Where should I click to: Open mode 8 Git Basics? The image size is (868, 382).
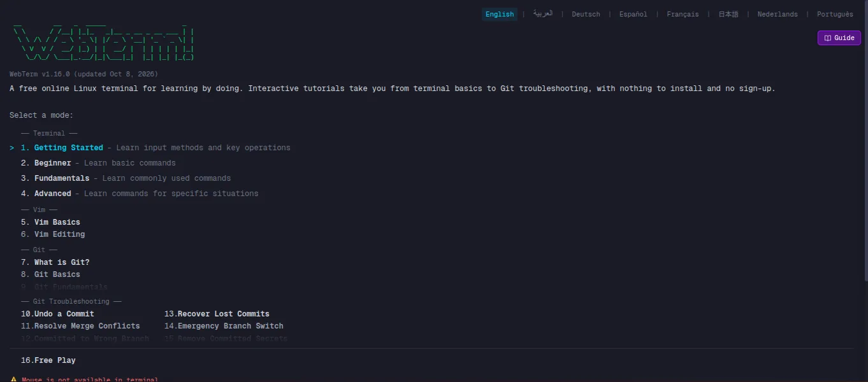pyautogui.click(x=50, y=274)
